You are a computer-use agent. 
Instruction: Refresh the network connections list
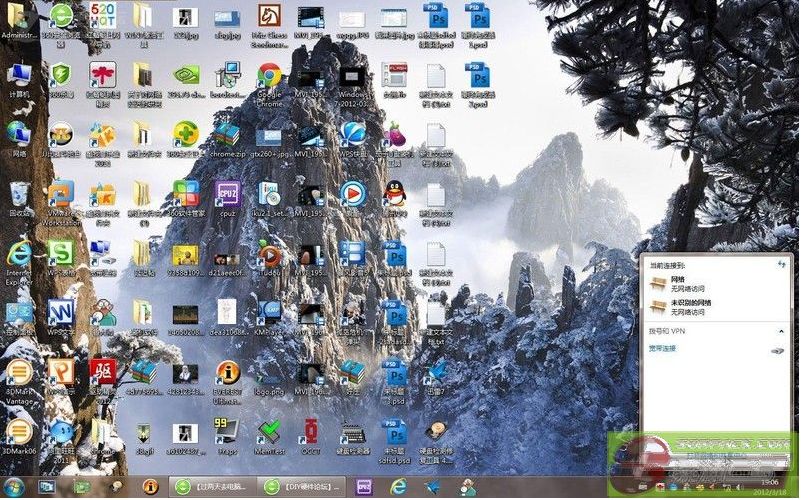pyautogui.click(x=780, y=264)
